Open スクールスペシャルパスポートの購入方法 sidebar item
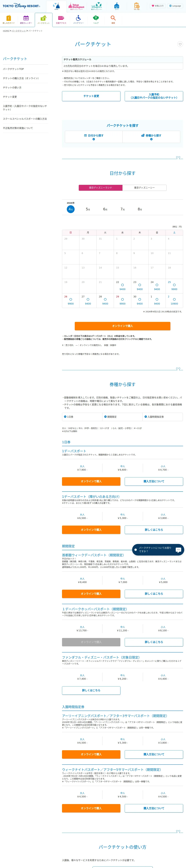Viewport: 186px width, 868px height. [x=25, y=119]
